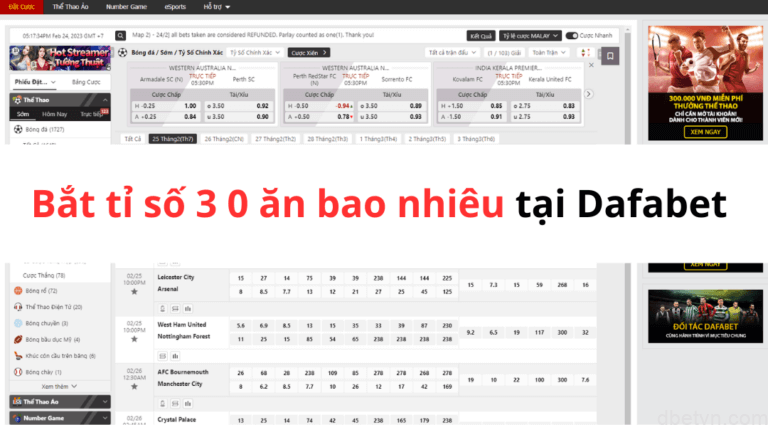Open the Tỷ lệ cược MALAY dropdown
Image resolution: width=768 pixels, height=425 pixels.
click(530, 36)
